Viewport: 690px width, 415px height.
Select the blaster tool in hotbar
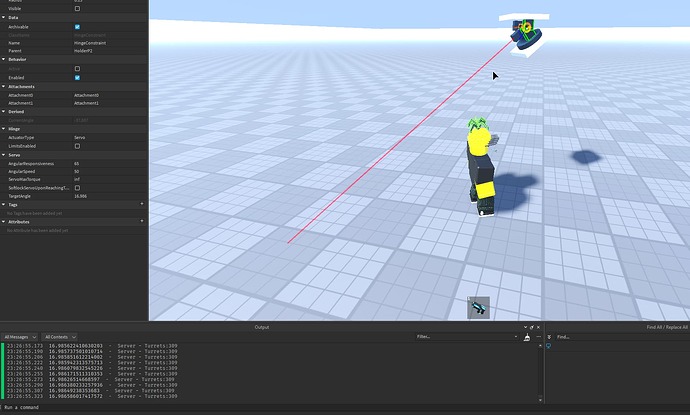478,308
